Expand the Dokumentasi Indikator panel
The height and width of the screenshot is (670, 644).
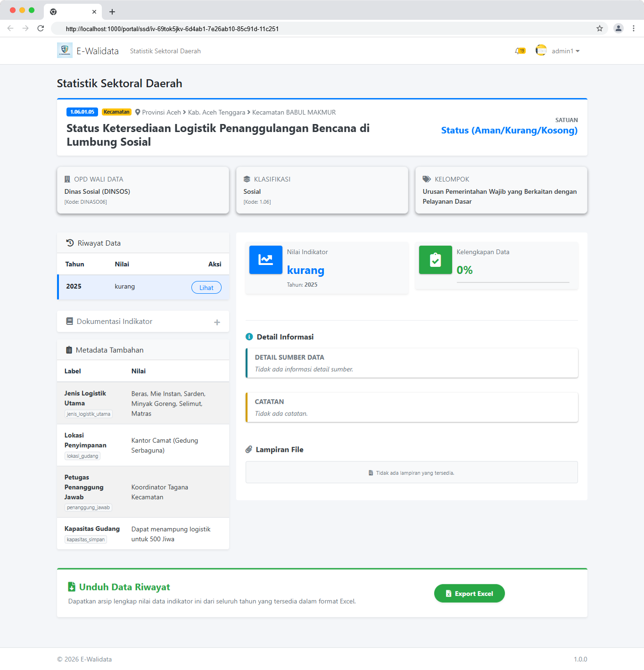(217, 322)
